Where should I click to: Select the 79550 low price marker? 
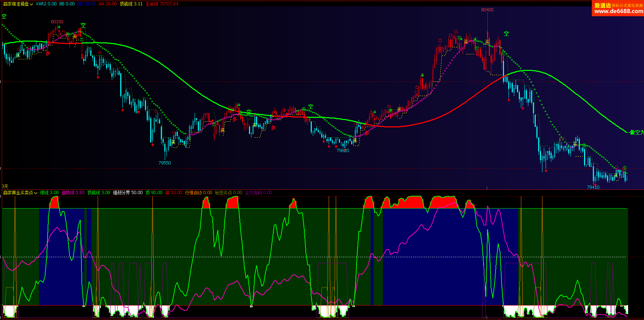tap(164, 163)
